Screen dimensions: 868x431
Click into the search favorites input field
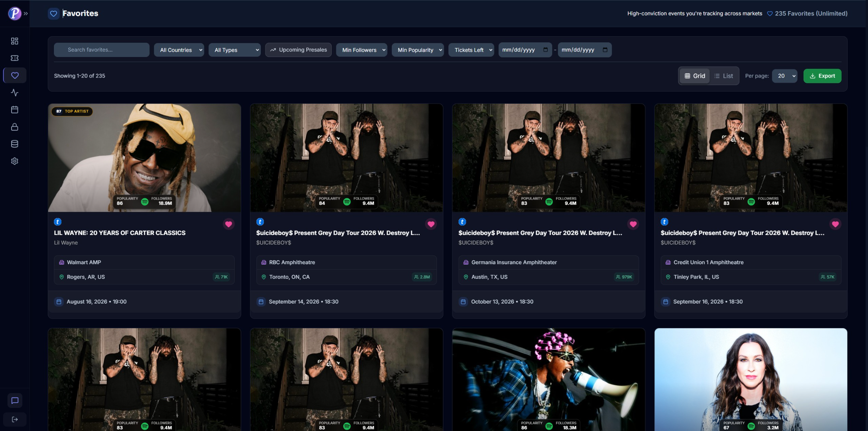pos(101,50)
